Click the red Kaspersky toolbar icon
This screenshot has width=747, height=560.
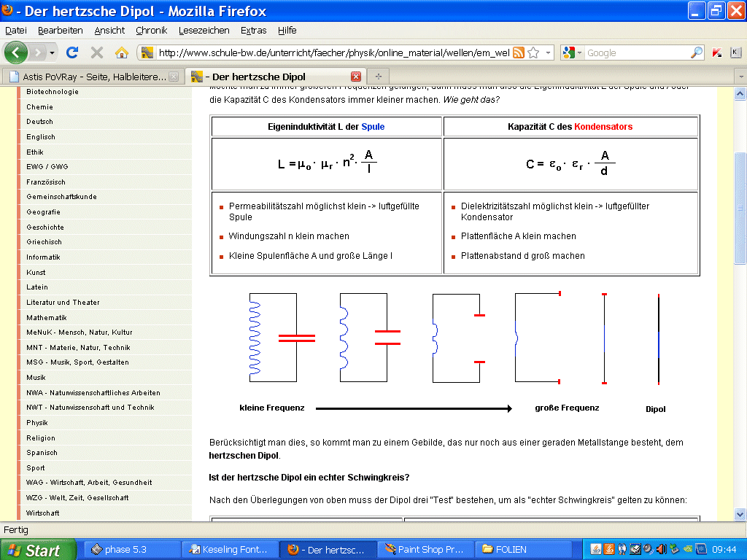click(717, 52)
